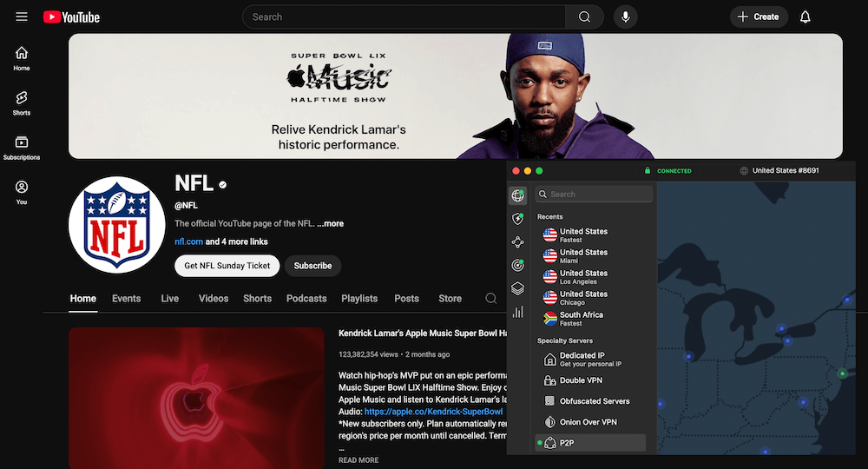The height and width of the screenshot is (469, 868).
Task: Click the @NFL channel handle
Action: point(186,206)
